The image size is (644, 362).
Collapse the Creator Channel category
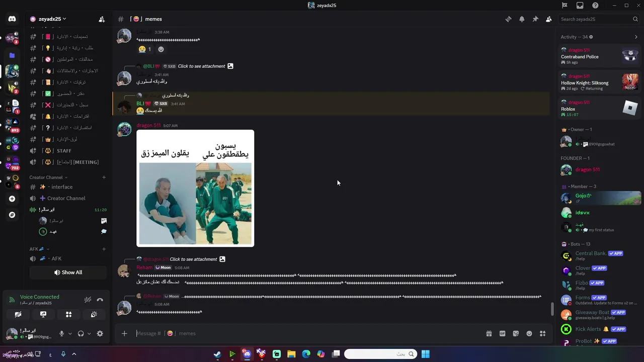pos(48,177)
